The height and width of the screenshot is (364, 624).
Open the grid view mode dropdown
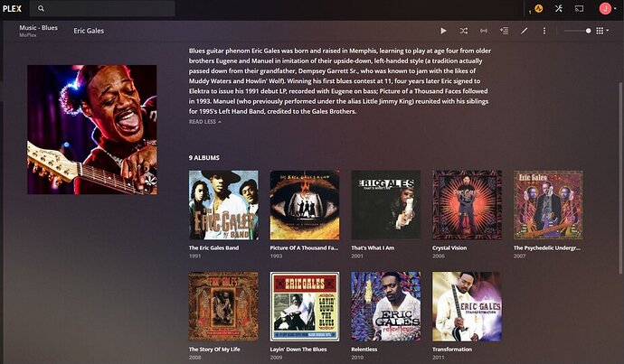click(602, 31)
